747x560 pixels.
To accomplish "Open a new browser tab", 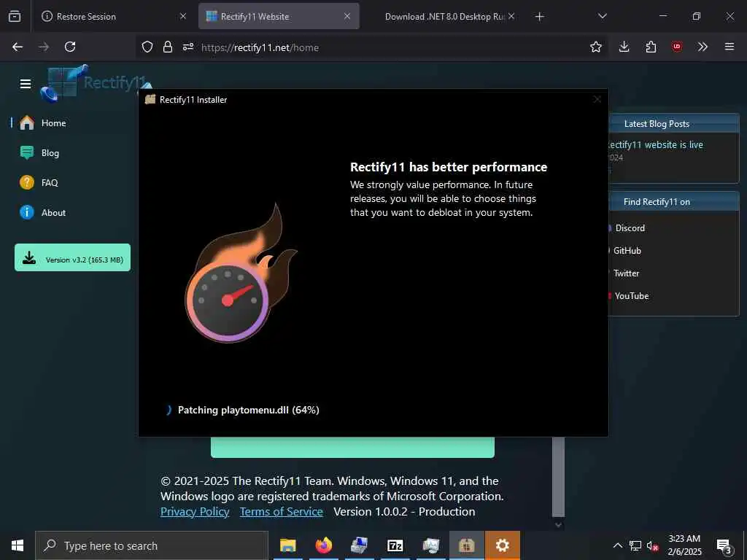I will tap(539, 17).
